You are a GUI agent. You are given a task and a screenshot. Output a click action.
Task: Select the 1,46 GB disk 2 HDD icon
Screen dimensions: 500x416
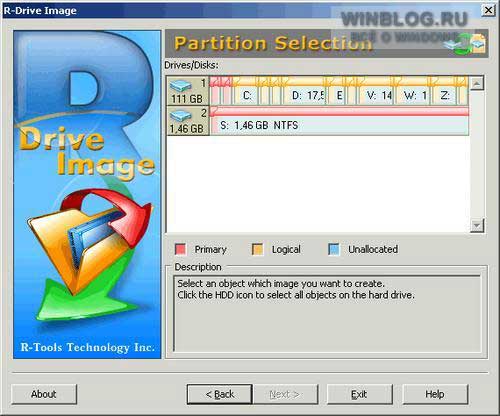188,121
